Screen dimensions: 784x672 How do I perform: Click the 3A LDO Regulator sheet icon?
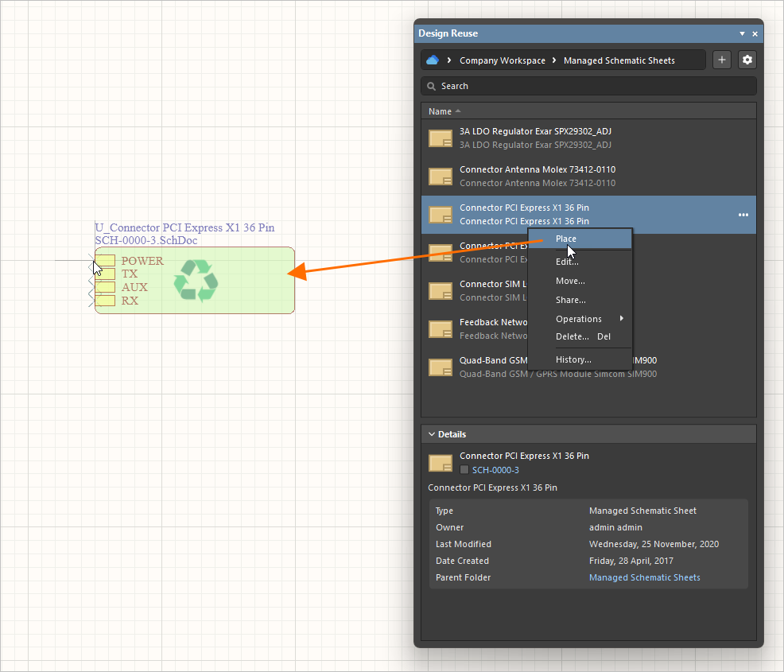(441, 138)
